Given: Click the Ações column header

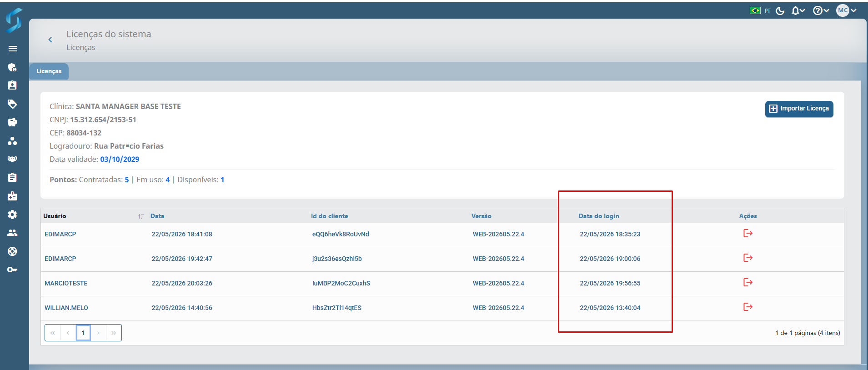Looking at the screenshot, I should pyautogui.click(x=748, y=216).
